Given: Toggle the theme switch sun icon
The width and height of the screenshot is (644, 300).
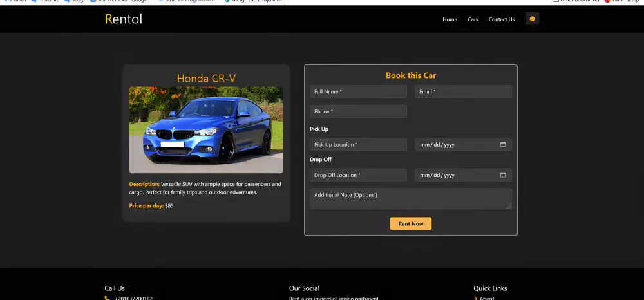Looking at the screenshot, I should [532, 19].
